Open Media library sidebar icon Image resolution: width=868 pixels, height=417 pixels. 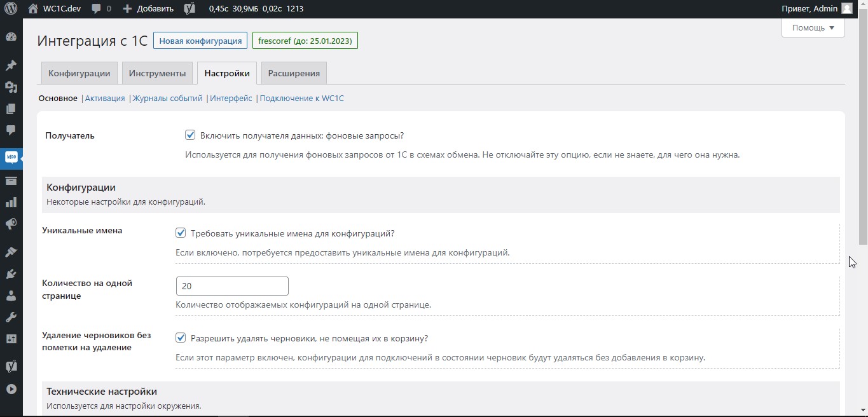point(11,87)
